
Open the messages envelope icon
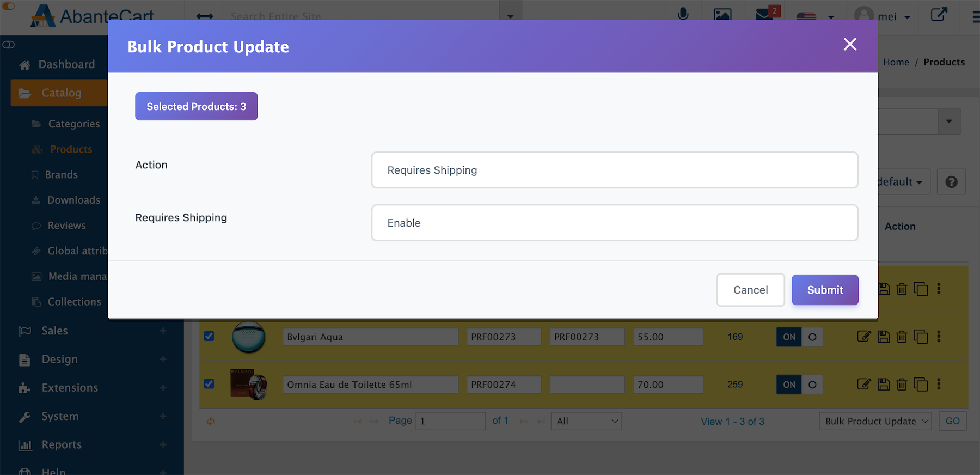(x=764, y=14)
